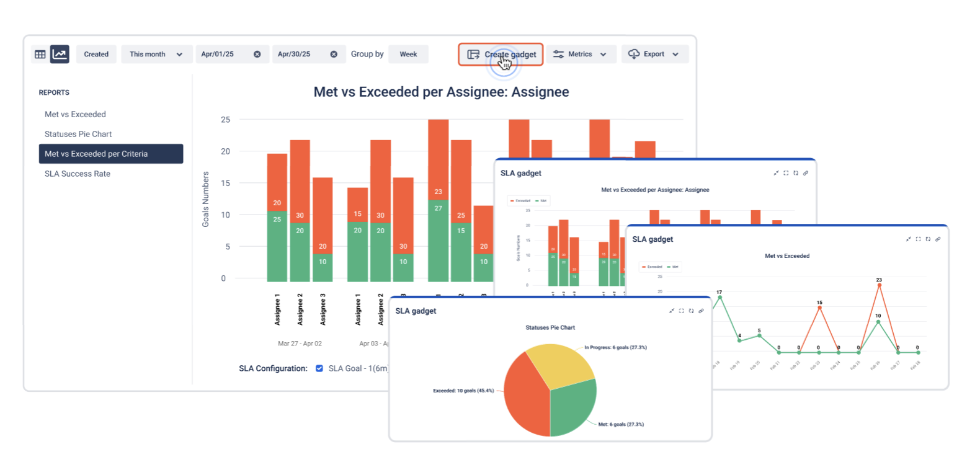980x475 pixels.
Task: Maximize the Met vs Exceeded line gadget
Action: 918,239
